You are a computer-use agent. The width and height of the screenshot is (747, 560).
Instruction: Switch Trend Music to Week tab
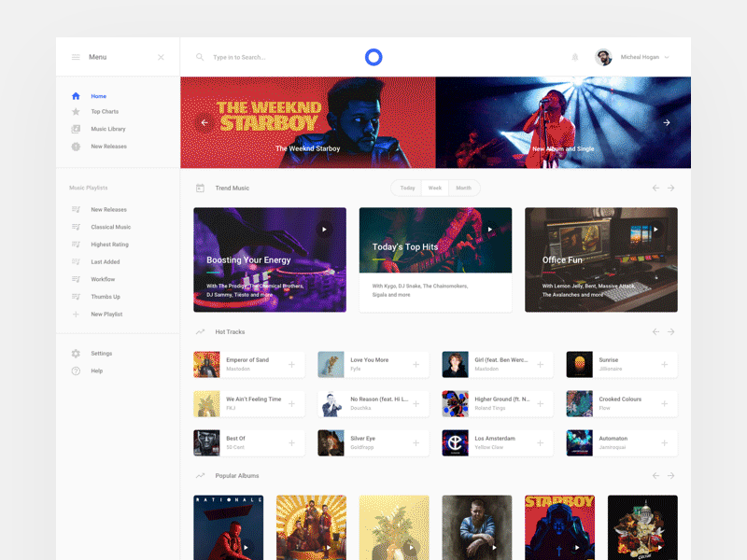pyautogui.click(x=435, y=189)
